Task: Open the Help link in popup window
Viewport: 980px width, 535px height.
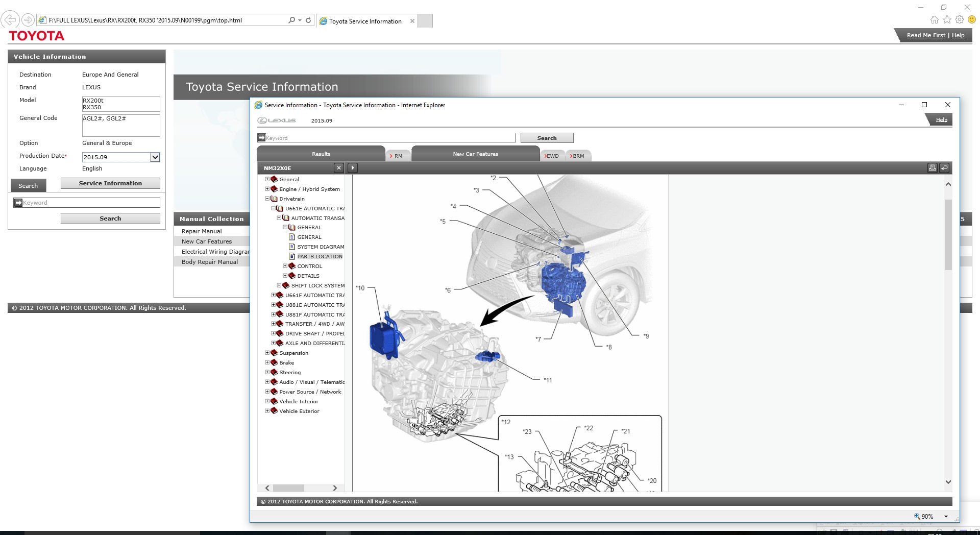Action: (941, 120)
